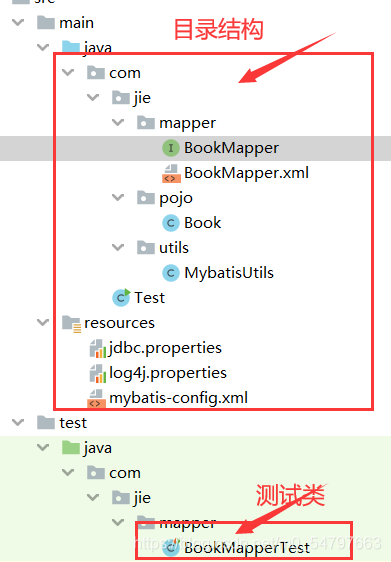Collapse the mapper package chevron under main
The width and height of the screenshot is (391, 562).
tap(118, 123)
